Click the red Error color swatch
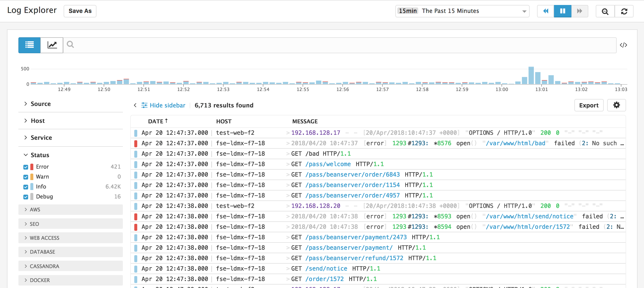 (x=31, y=166)
